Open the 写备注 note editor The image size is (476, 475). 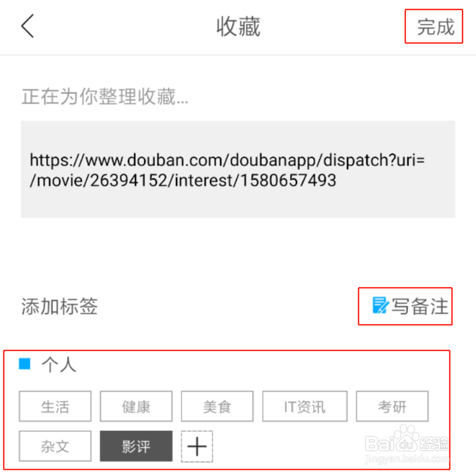(410, 306)
